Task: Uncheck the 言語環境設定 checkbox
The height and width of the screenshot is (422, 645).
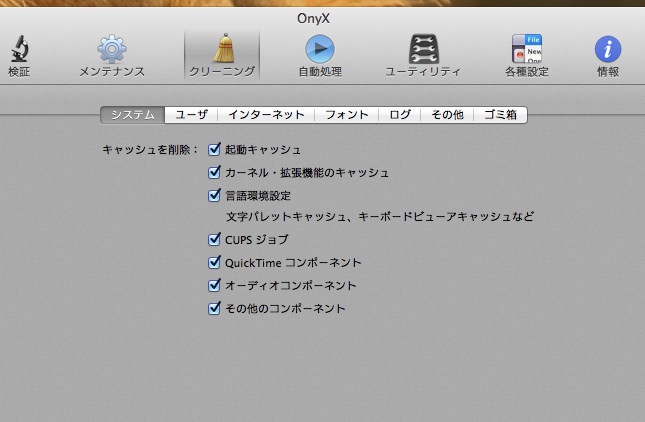Action: pos(214,195)
